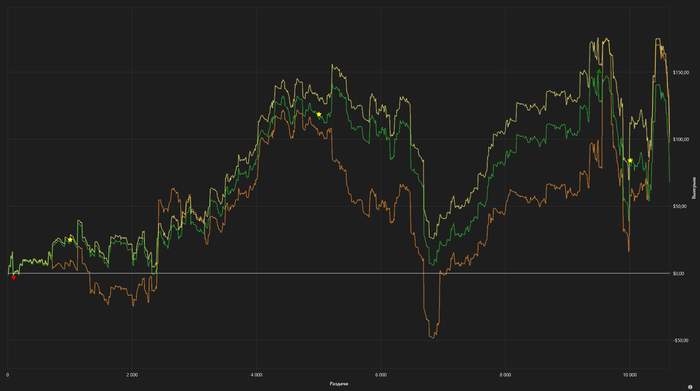Select the green upward triangle marker
700x391 pixels.
pos(599,71)
